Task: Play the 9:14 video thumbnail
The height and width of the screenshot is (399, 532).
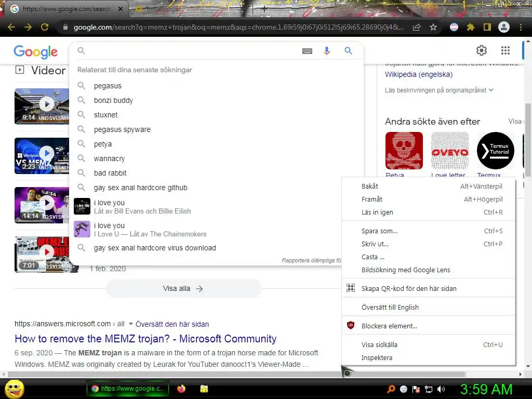Action: point(42,106)
